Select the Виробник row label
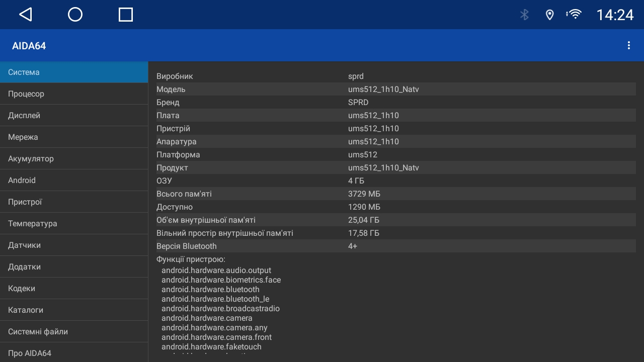 coord(175,76)
